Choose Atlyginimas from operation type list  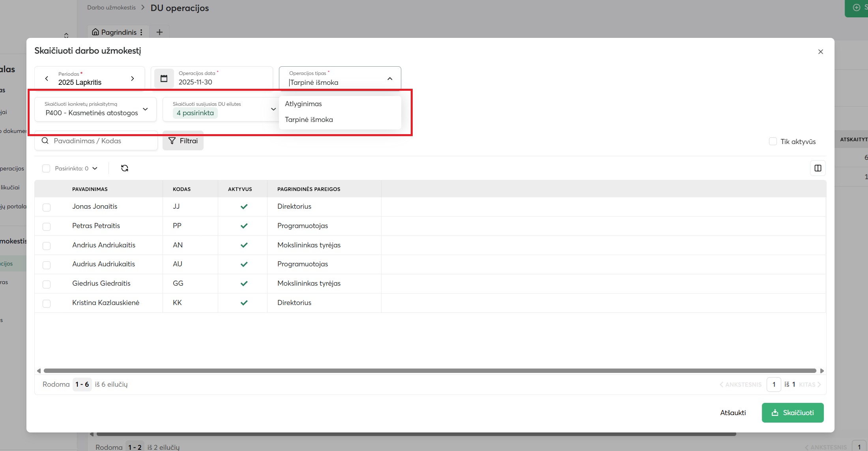tap(303, 104)
